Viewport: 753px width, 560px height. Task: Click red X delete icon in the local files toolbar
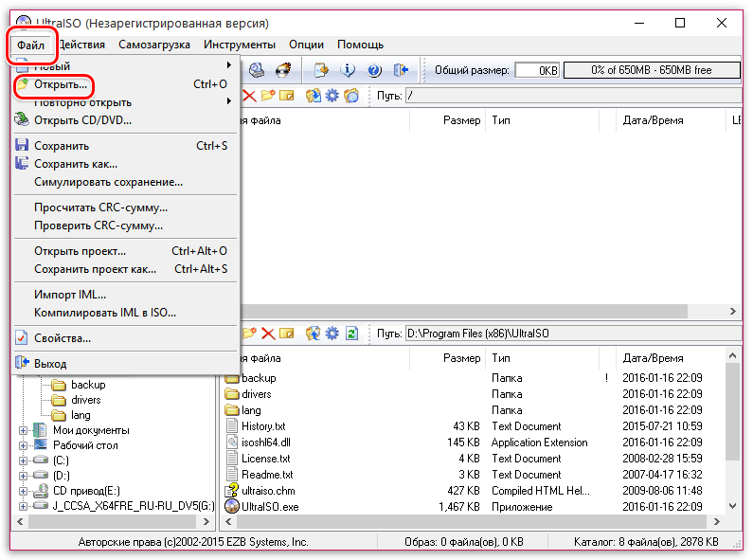pyautogui.click(x=268, y=333)
